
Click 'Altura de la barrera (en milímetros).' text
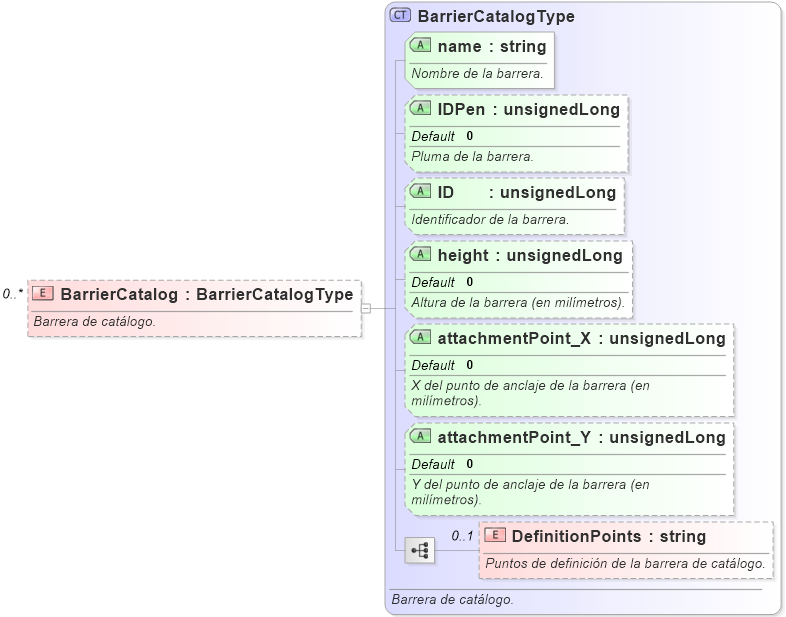click(x=518, y=302)
